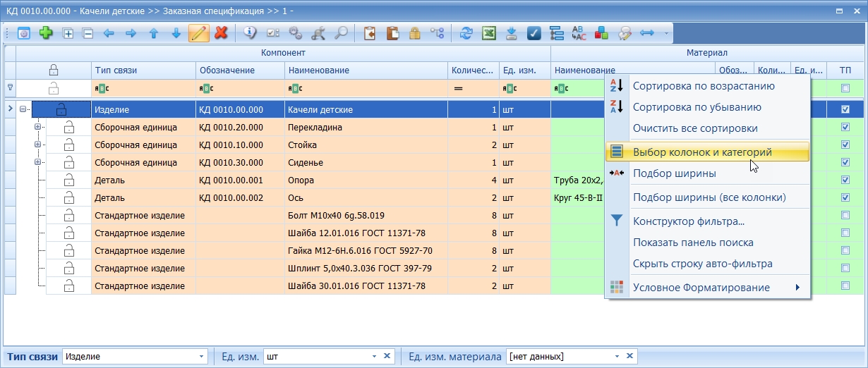Click the collapse all nodes icon
Screen dimensions: 868x368
[x=88, y=33]
